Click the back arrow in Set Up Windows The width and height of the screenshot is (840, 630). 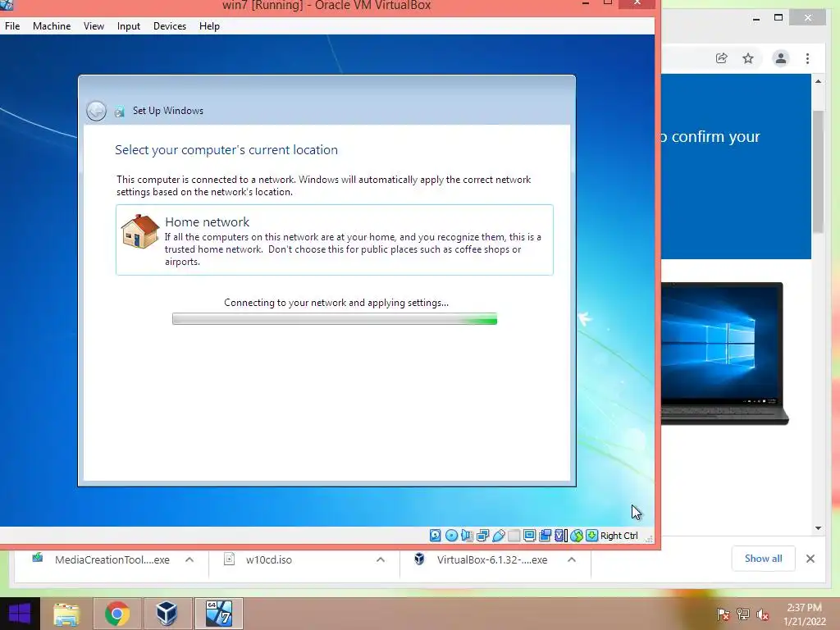(97, 111)
